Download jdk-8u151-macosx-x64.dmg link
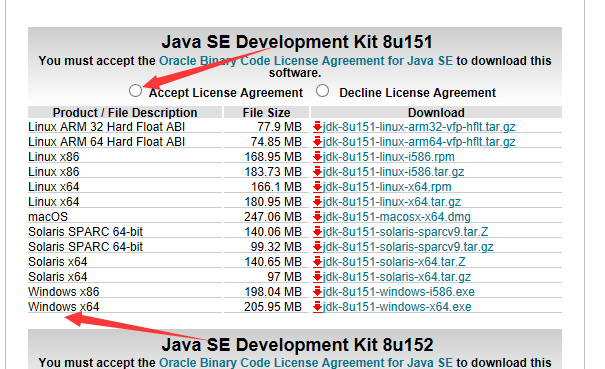605x369 pixels. click(x=397, y=217)
